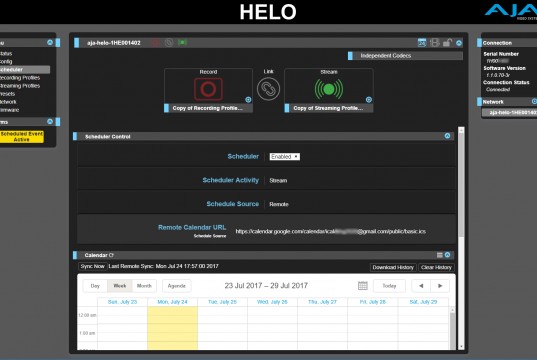Go to next week arrow
Viewport: 537px width, 360px height.
[440, 286]
